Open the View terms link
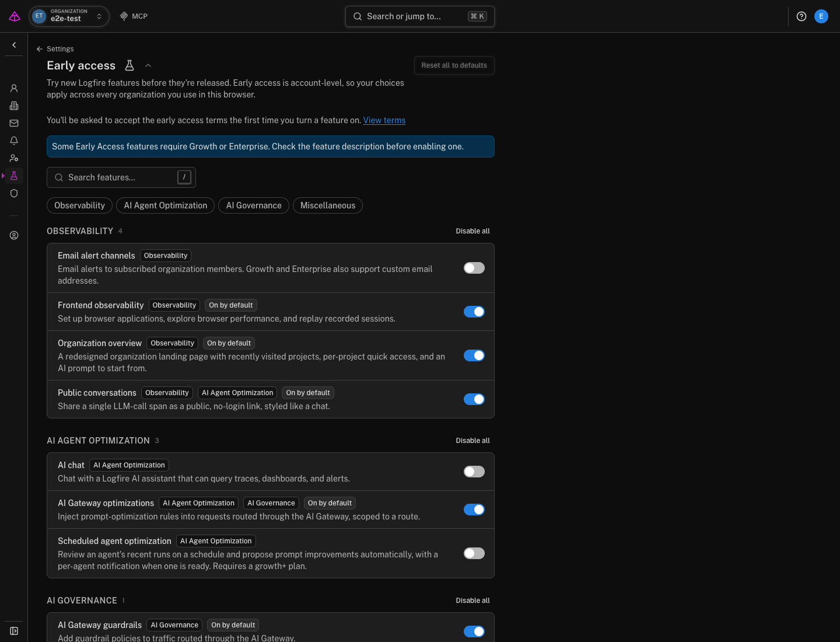The image size is (840, 642). 384,120
